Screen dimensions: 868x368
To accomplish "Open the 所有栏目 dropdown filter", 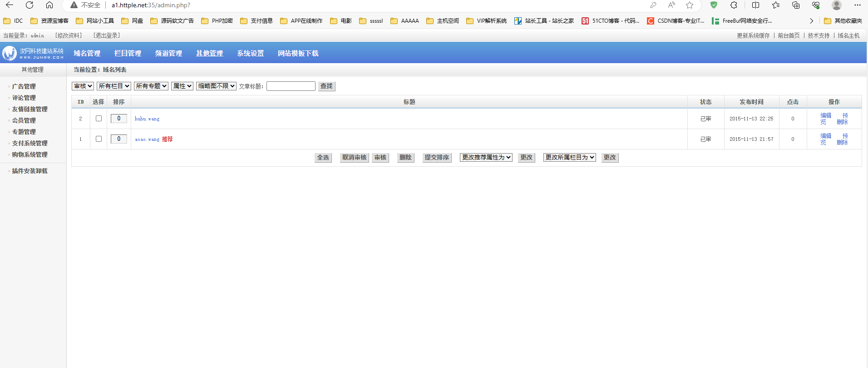I will [x=114, y=86].
